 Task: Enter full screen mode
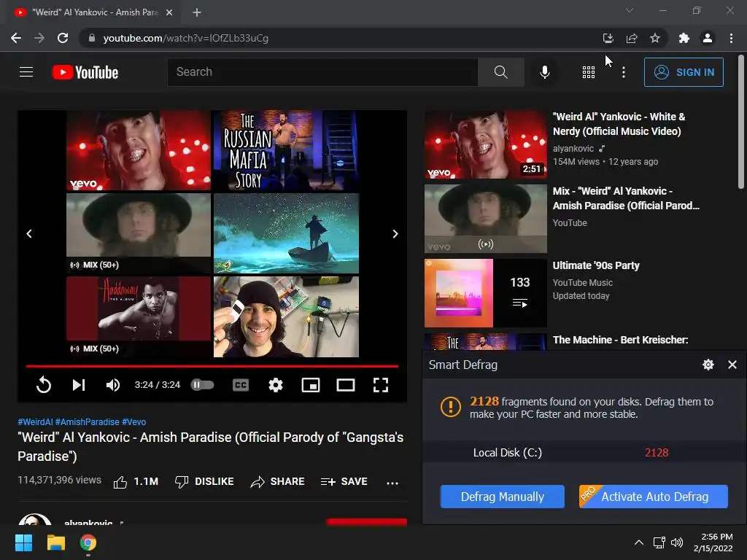point(380,385)
